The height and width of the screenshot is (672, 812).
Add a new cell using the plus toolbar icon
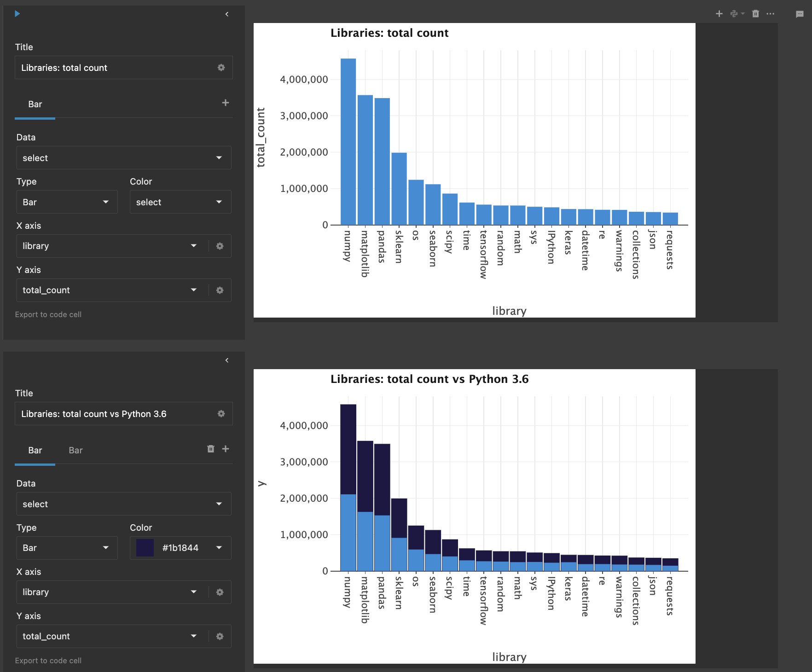(719, 14)
